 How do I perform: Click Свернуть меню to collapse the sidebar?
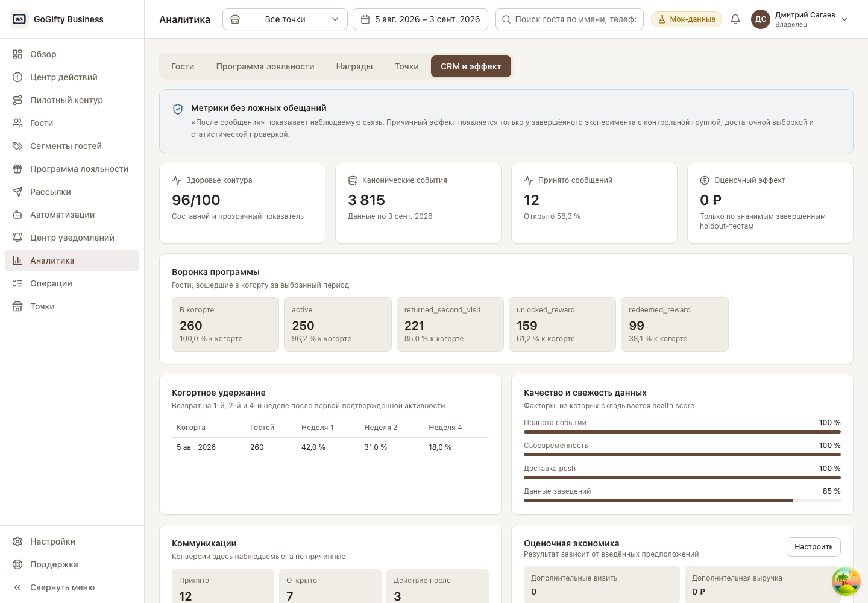pyautogui.click(x=72, y=587)
